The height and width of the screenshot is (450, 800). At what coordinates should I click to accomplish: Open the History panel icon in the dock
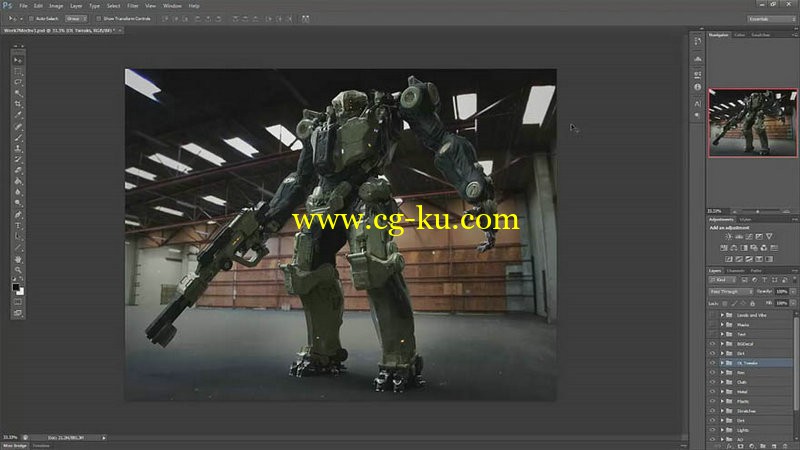[x=697, y=42]
